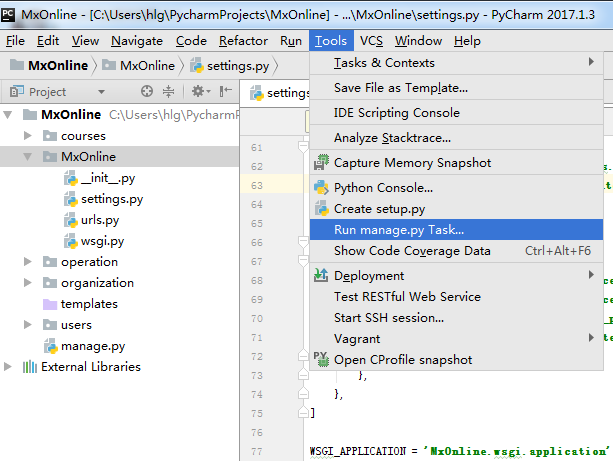Click the Capture Memory Snapshot chip icon
This screenshot has width=613, height=461.
pos(321,162)
